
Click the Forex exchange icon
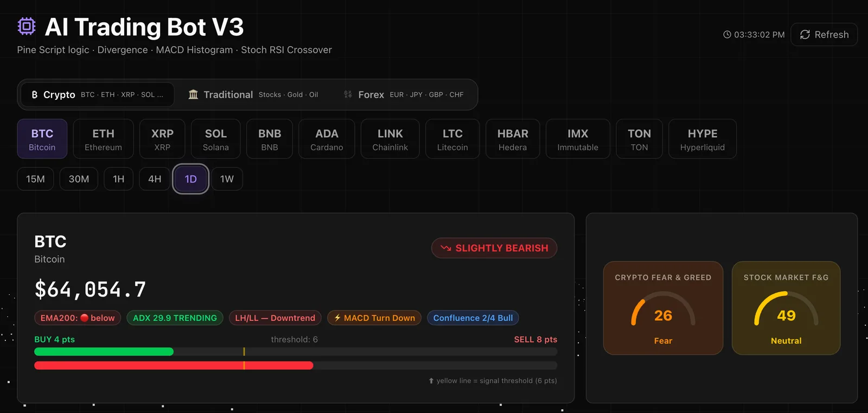coord(348,94)
